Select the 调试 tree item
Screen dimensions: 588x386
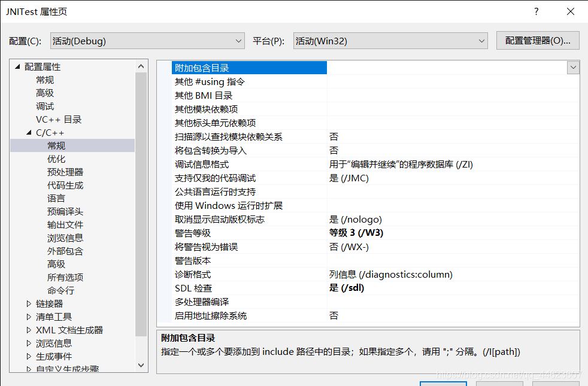(x=45, y=106)
